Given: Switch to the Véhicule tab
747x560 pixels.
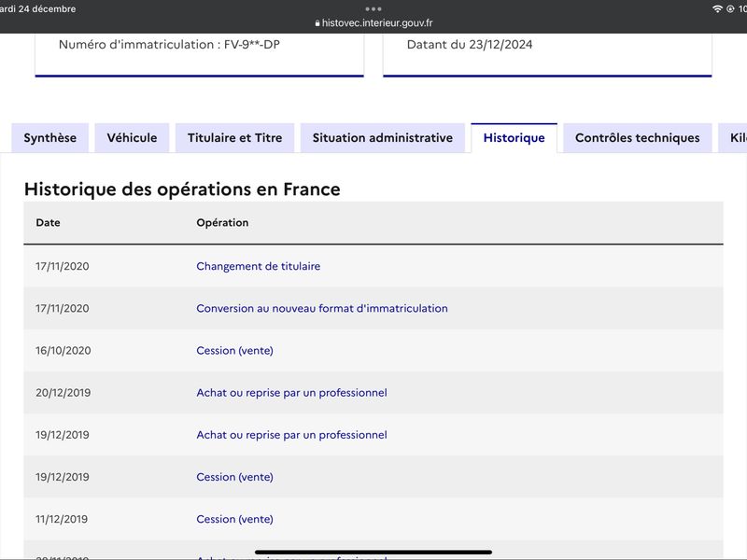Looking at the screenshot, I should point(132,138).
